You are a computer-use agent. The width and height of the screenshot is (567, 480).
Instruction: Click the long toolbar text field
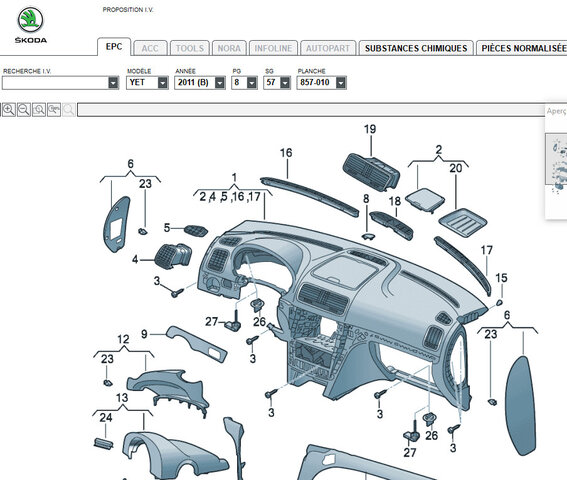(x=311, y=110)
